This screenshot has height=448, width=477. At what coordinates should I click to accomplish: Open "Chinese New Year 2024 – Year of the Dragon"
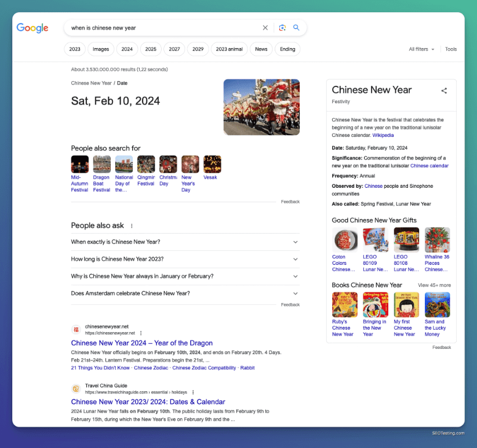click(142, 343)
